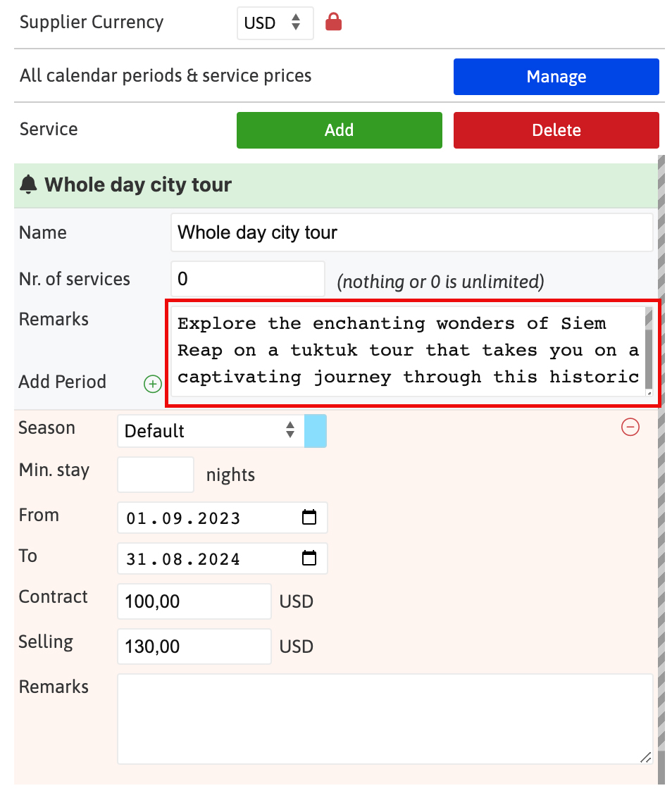Viewport: 672px width, 800px height.
Task: Click the Contract price field
Action: pyautogui.click(x=194, y=601)
